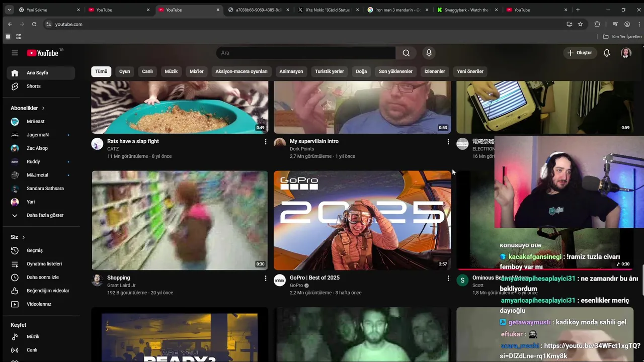644x362 pixels.
Task: Open the Rats have a slap fight thumbnail
Action: pyautogui.click(x=180, y=107)
